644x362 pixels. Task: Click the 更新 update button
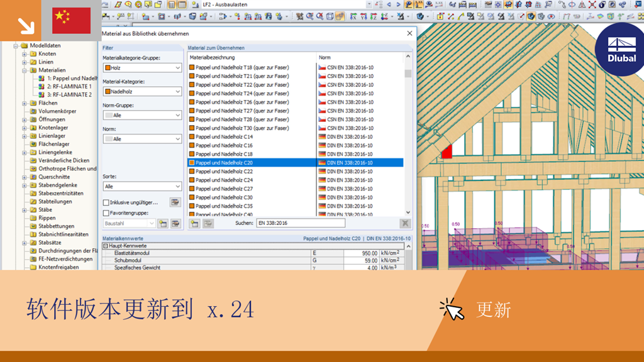(x=493, y=310)
